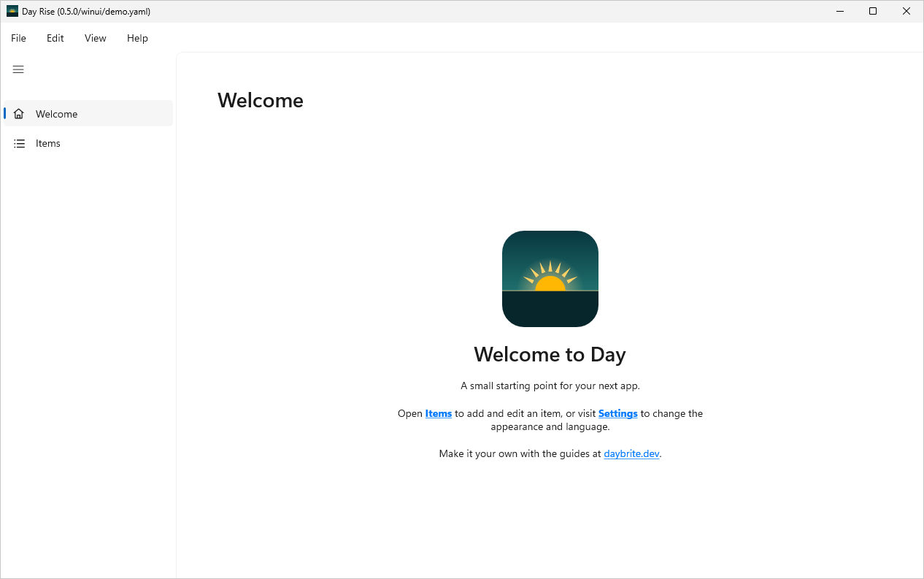The width and height of the screenshot is (924, 579).
Task: Click the 'Welcome to Day' heading
Action: click(550, 354)
